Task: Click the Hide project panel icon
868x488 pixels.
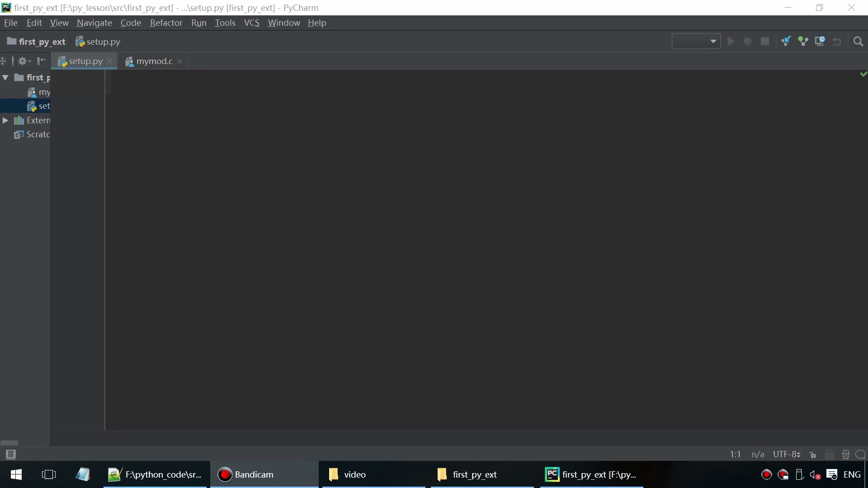Action: click(41, 61)
